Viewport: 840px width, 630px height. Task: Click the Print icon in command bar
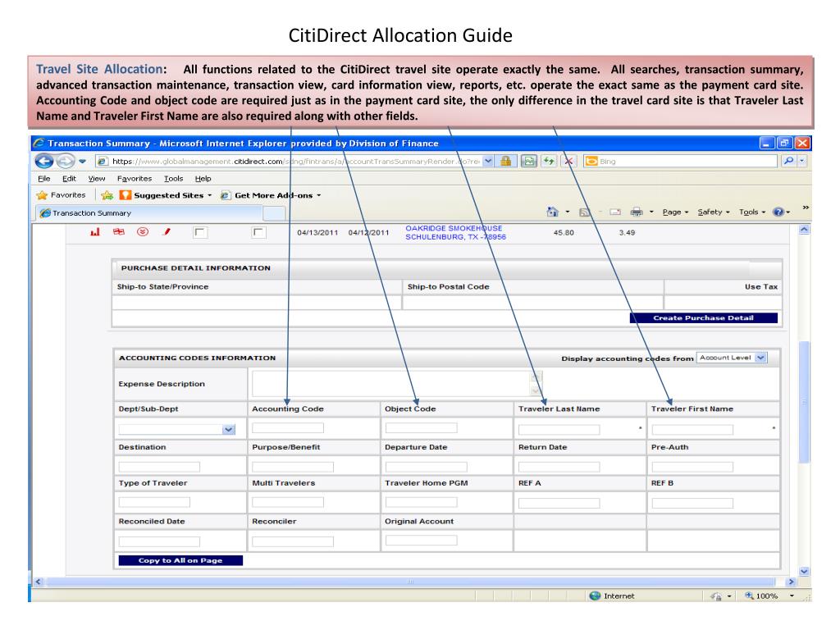coord(637,212)
